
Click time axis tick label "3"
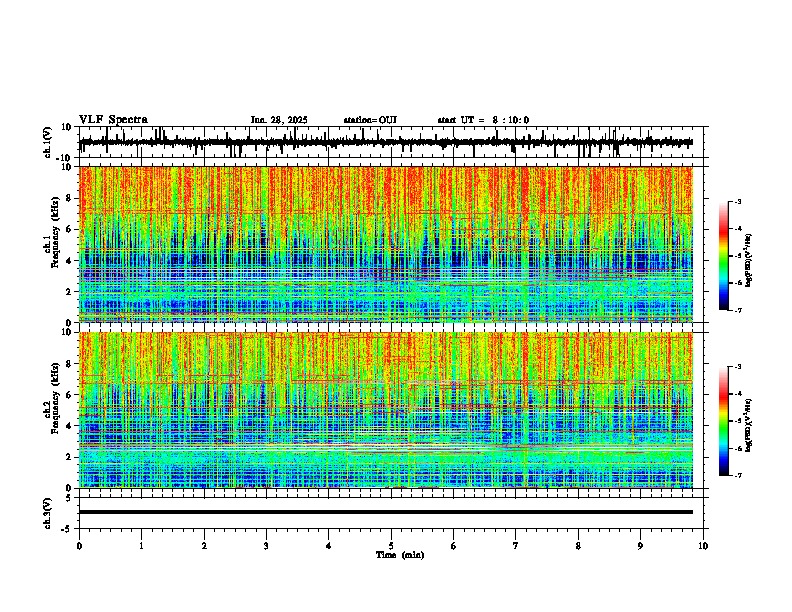pyautogui.click(x=266, y=546)
